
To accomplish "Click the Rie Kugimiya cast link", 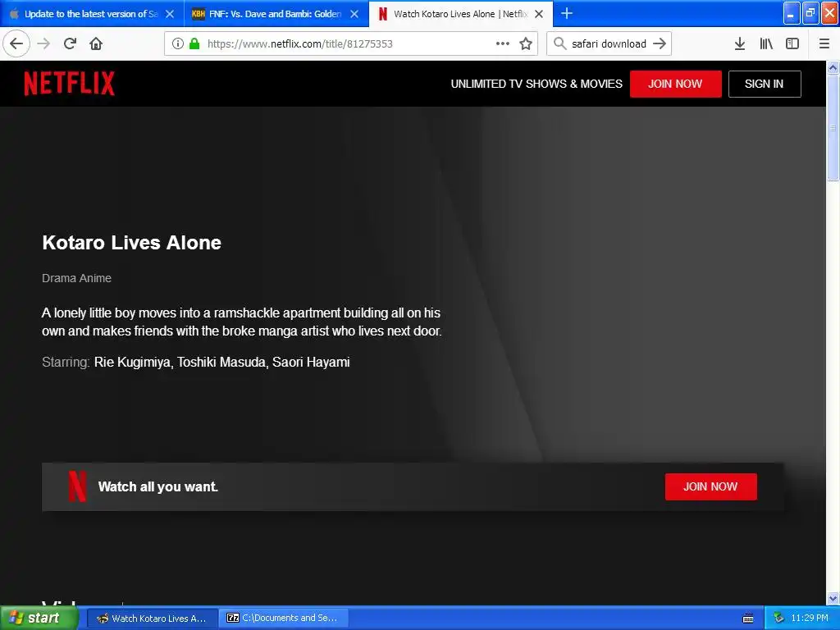I will 132,362.
